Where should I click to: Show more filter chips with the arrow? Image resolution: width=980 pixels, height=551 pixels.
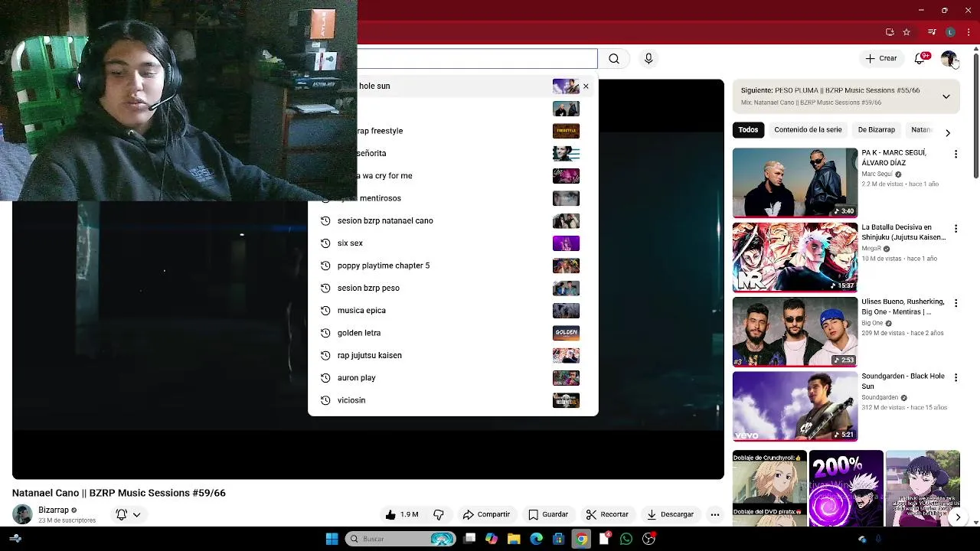[948, 132]
